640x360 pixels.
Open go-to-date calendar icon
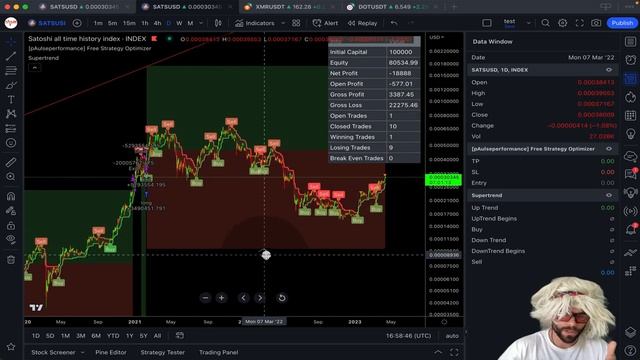coord(180,336)
